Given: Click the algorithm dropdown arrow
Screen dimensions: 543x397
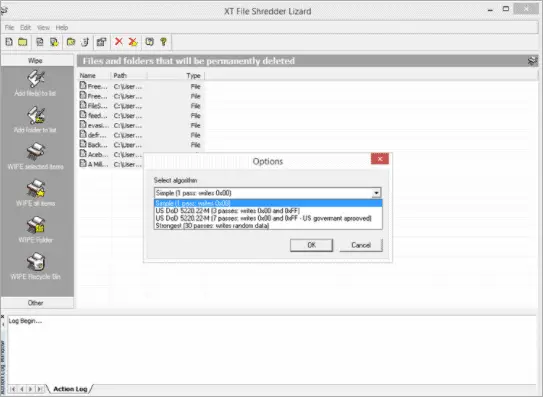Looking at the screenshot, I should point(376,193).
